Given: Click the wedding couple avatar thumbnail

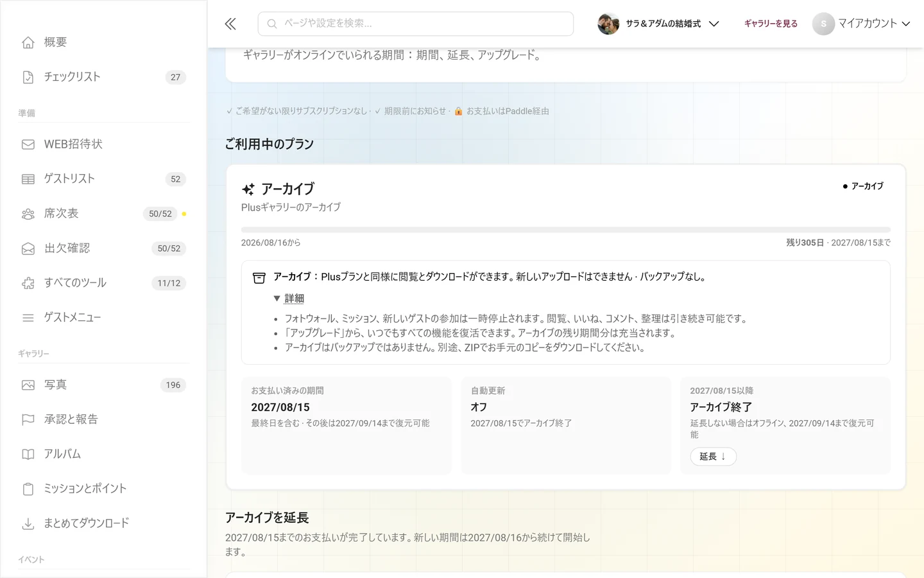Looking at the screenshot, I should (608, 24).
